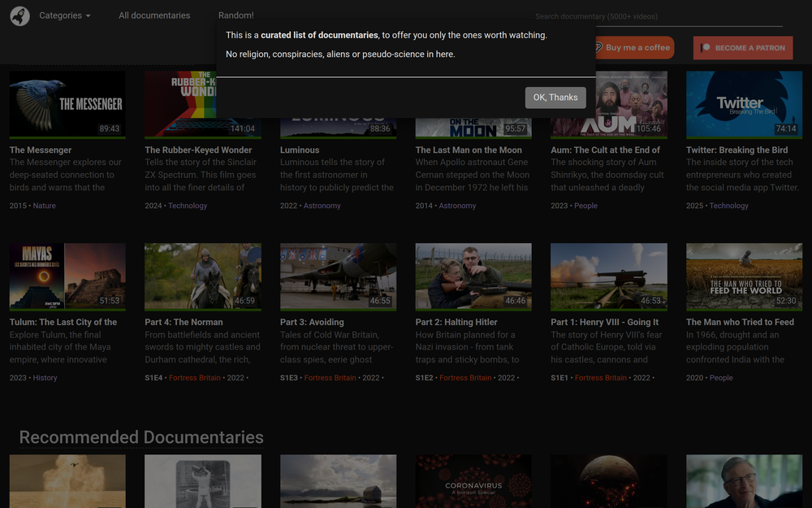Open the Luminous title link
812x508 pixels.
pyautogui.click(x=300, y=150)
